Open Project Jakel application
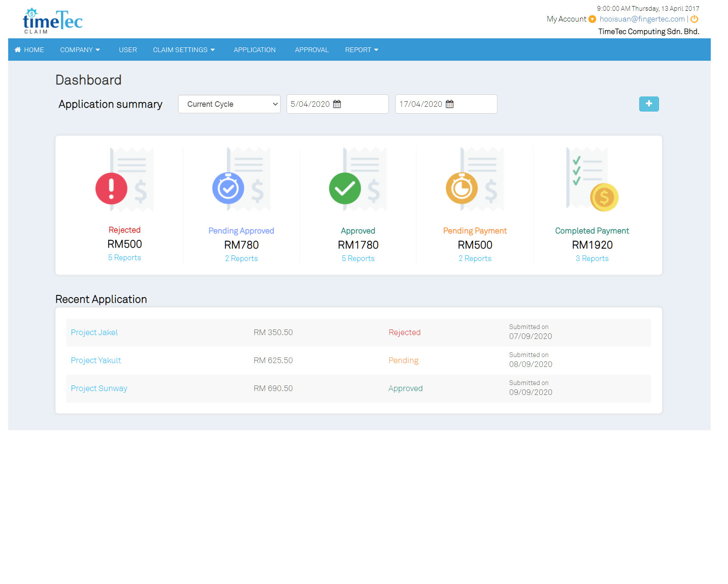Viewport: 728px width, 584px height. click(x=94, y=332)
